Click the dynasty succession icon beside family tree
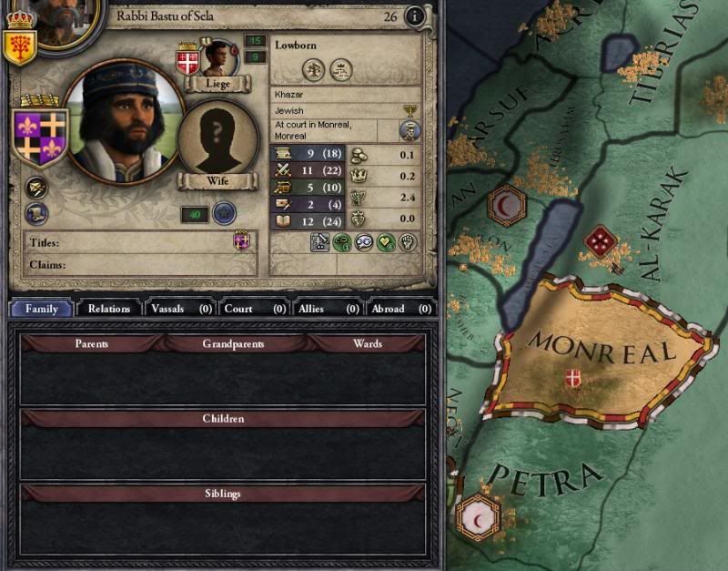Viewport: 728px width, 571px height. 341,70
